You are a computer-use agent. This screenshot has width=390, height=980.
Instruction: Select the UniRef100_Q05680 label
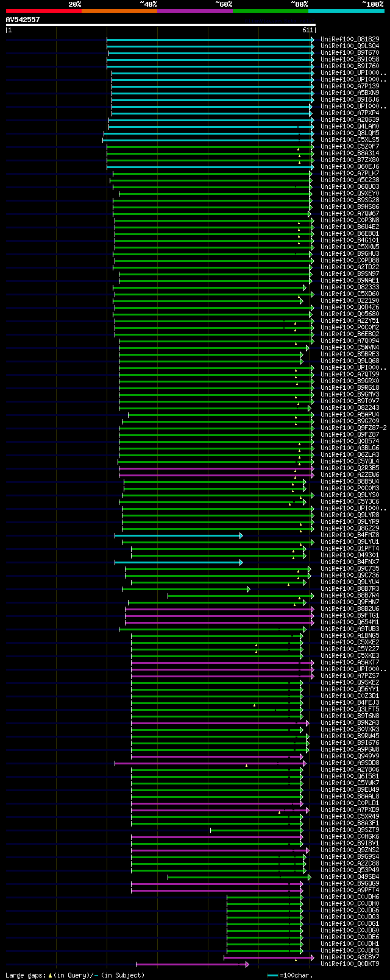coord(350,314)
